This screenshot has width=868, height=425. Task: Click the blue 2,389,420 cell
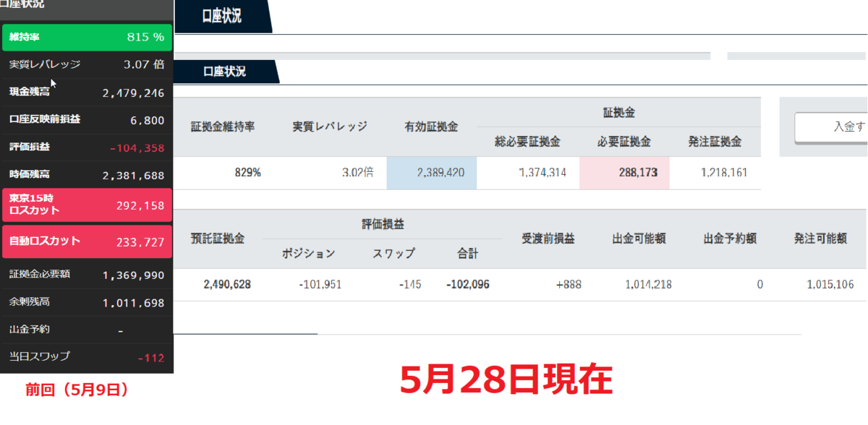(x=431, y=173)
